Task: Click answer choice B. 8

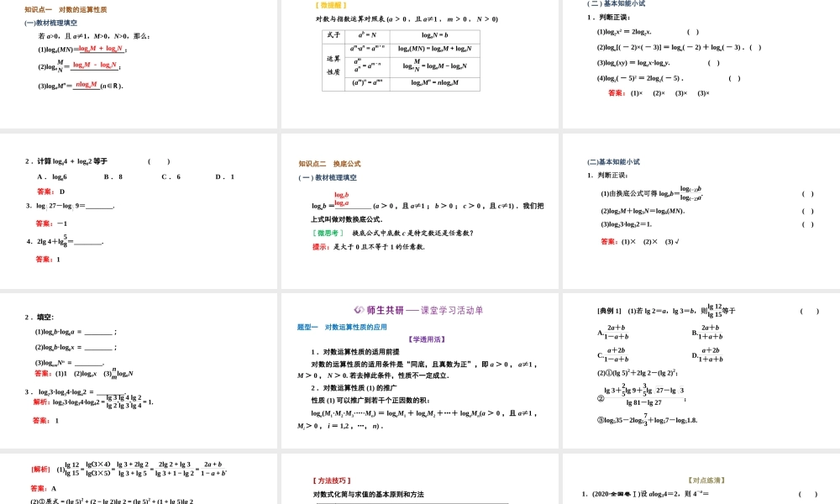Action: [113, 176]
